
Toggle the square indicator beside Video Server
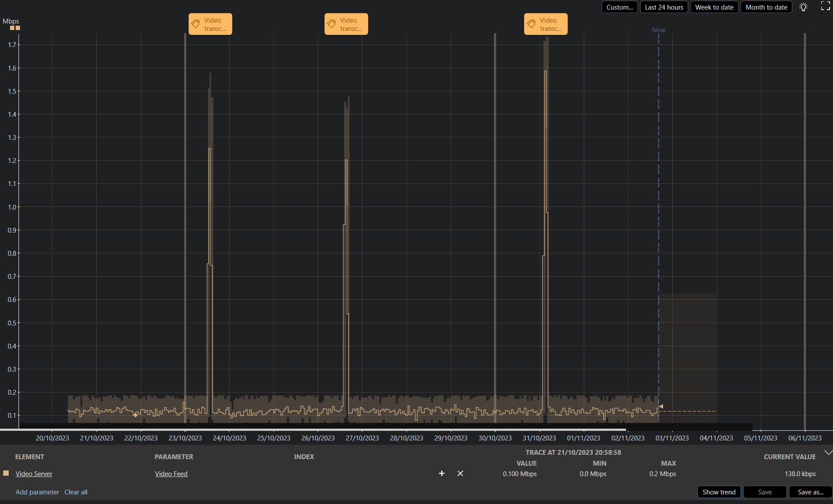pos(6,473)
